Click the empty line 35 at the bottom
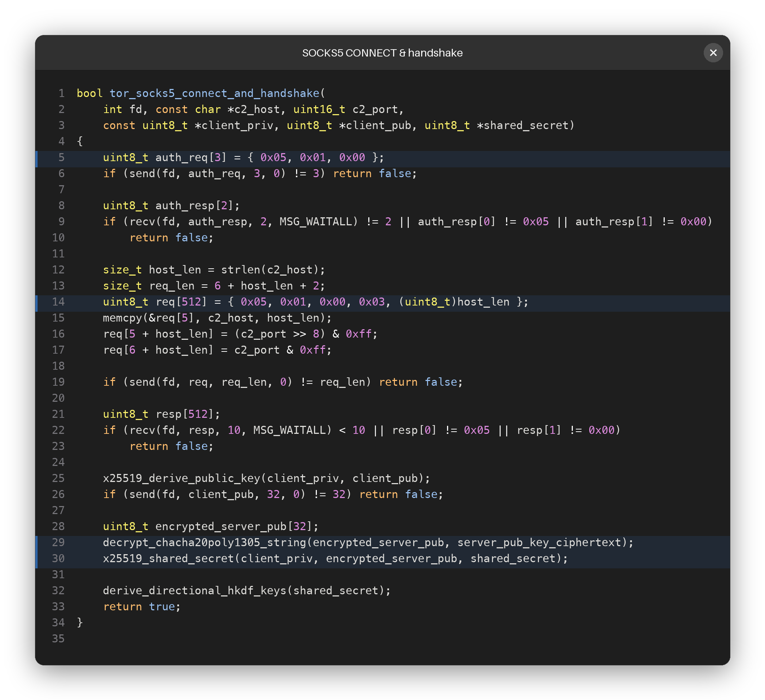This screenshot has height=700, width=765. pos(382,638)
